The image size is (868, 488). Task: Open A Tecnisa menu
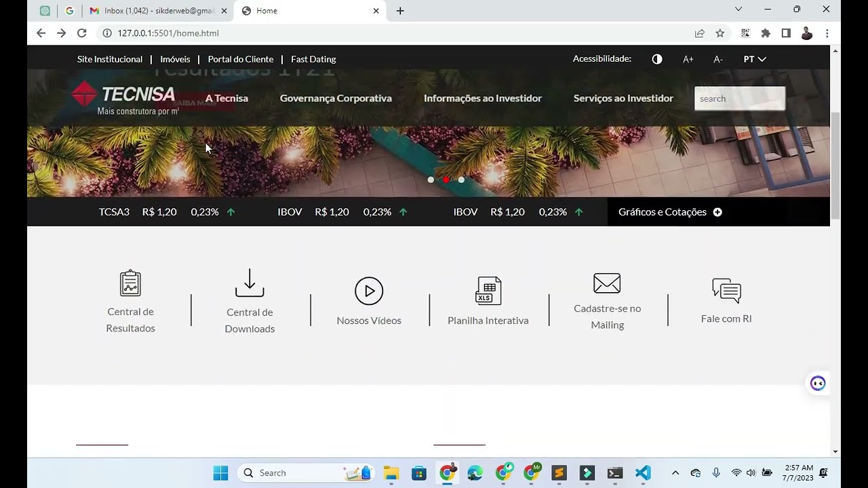[x=226, y=98]
